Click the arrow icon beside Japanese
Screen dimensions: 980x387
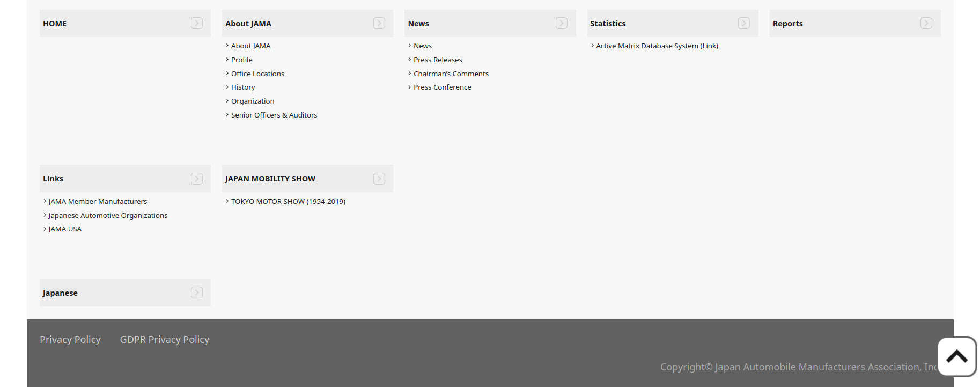197,293
